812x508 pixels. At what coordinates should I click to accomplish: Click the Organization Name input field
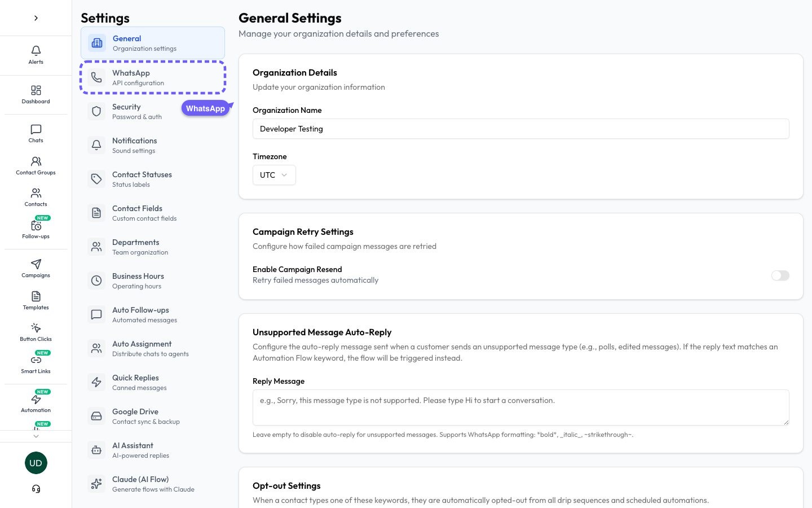pos(521,129)
